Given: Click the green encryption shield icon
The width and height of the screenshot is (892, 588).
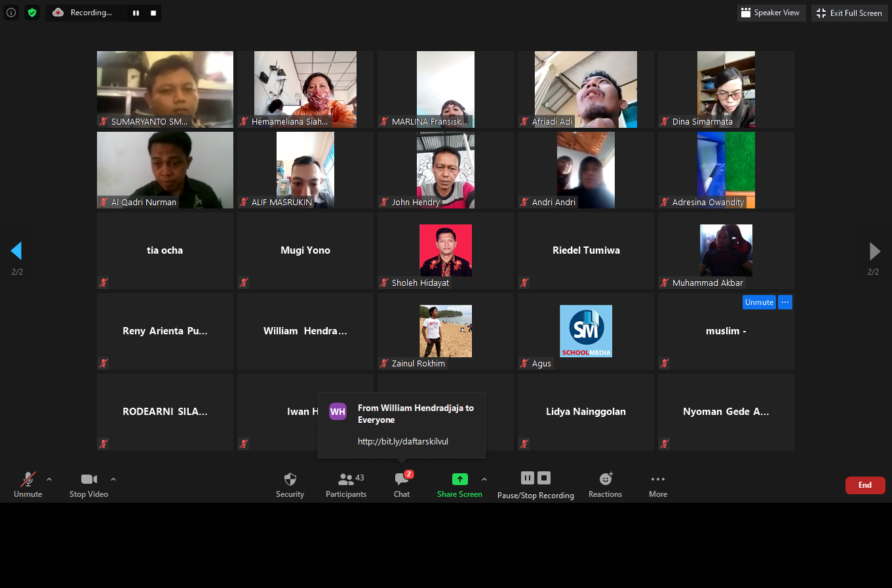Looking at the screenshot, I should click(x=32, y=12).
